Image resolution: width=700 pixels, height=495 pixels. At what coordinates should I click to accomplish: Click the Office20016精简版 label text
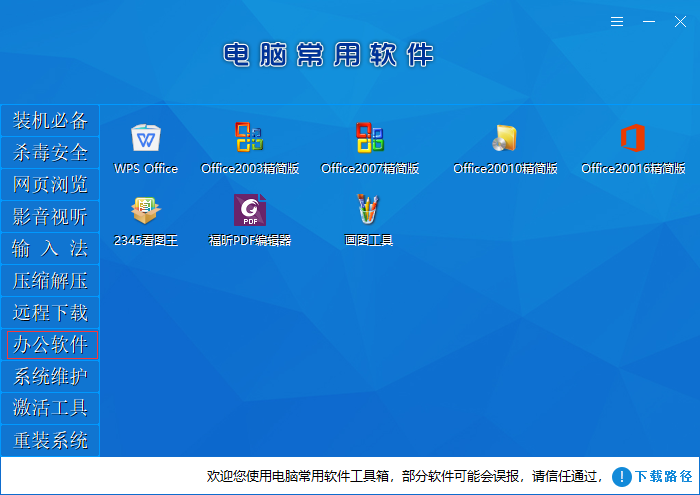633,168
